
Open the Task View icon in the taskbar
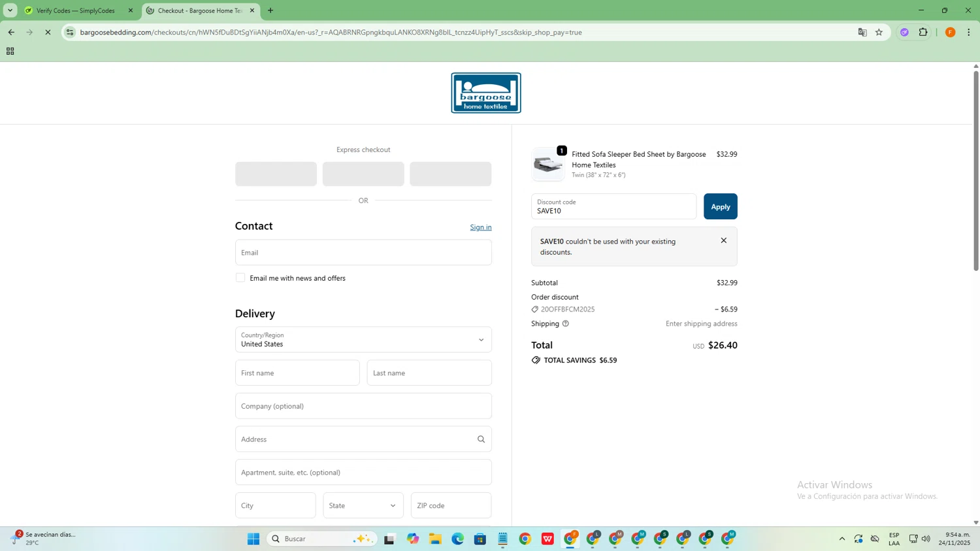[389, 539]
